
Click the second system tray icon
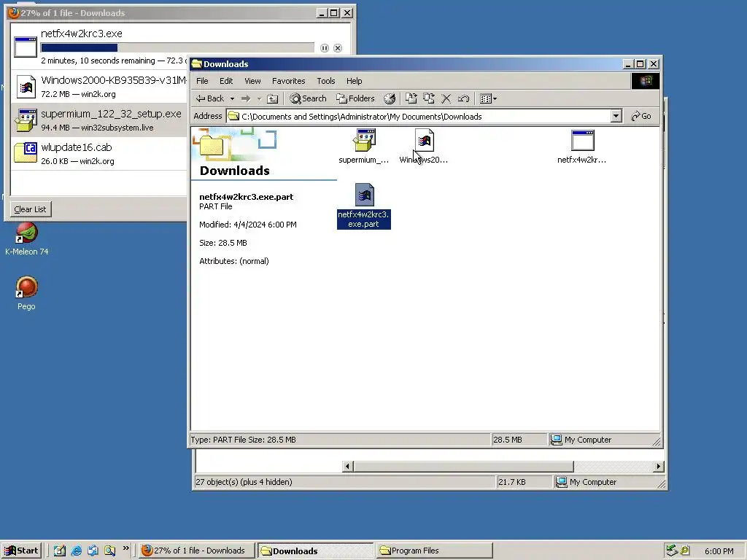(684, 551)
